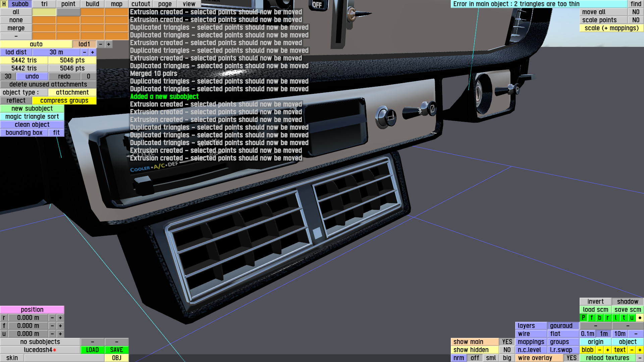Click magic triangle sort

coord(32,117)
